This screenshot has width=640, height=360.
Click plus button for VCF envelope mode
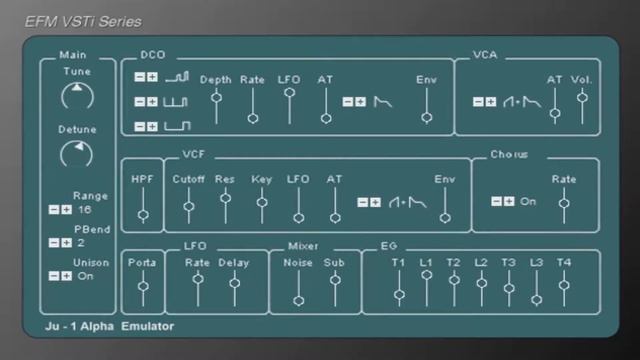pos(375,202)
